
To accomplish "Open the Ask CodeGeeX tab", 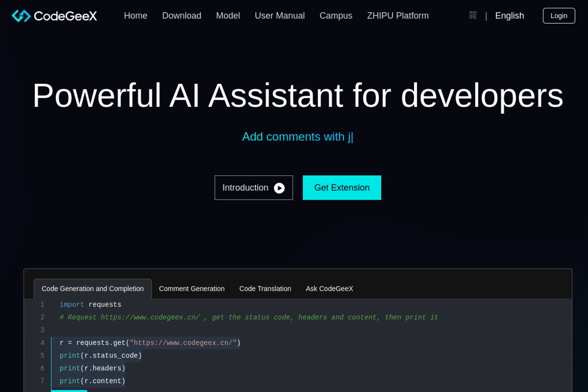I will point(329,289).
